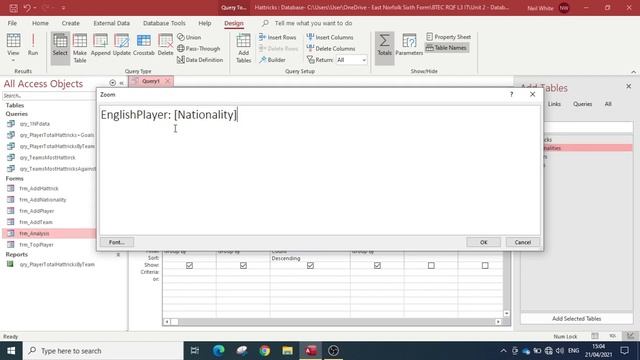Click the Save icon in title bar
Screen dimensions: 640x360
tap(13, 8)
